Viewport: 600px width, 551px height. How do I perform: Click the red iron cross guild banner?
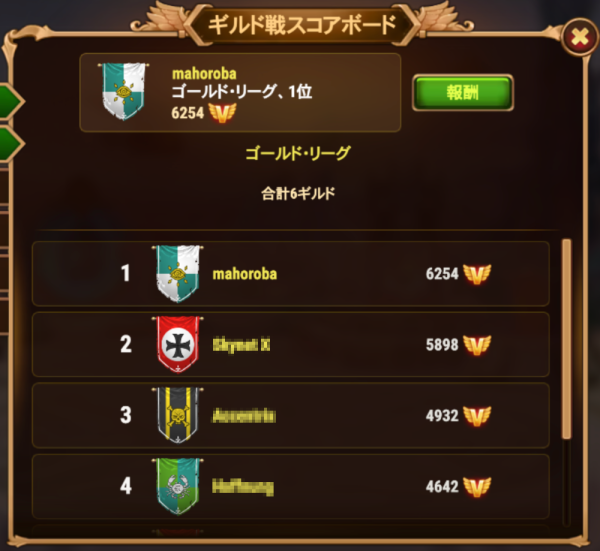[x=178, y=344]
